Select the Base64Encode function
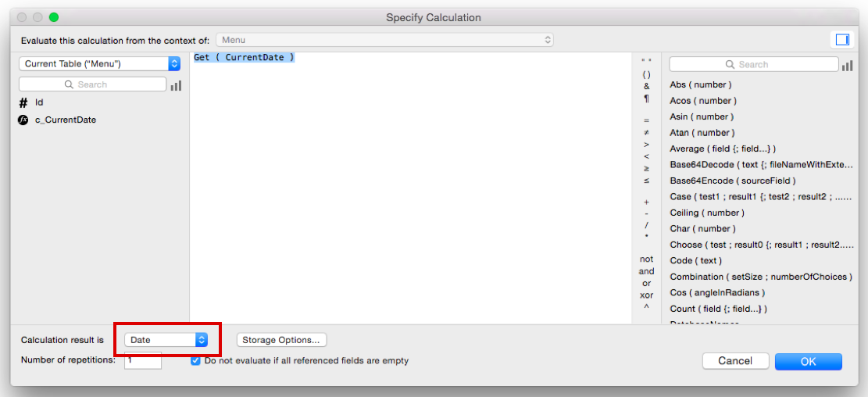868x397 pixels. (x=733, y=181)
